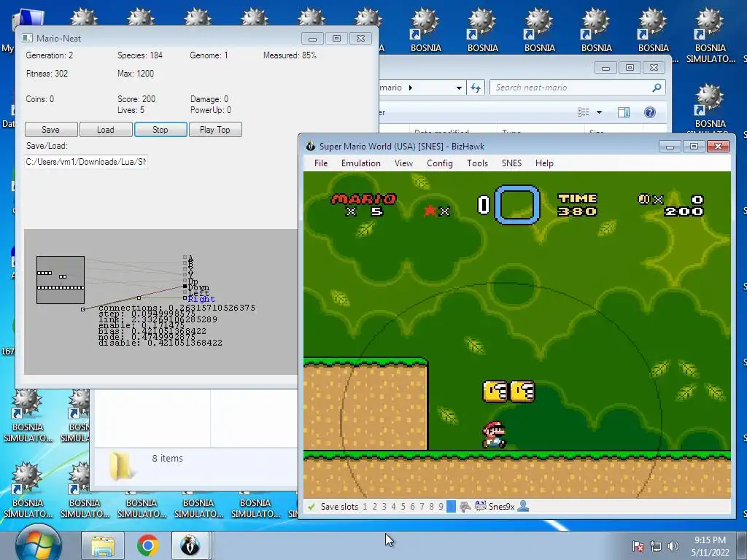The width and height of the screenshot is (747, 560).
Task: Open Windows Explorer from the taskbar
Action: [x=103, y=545]
